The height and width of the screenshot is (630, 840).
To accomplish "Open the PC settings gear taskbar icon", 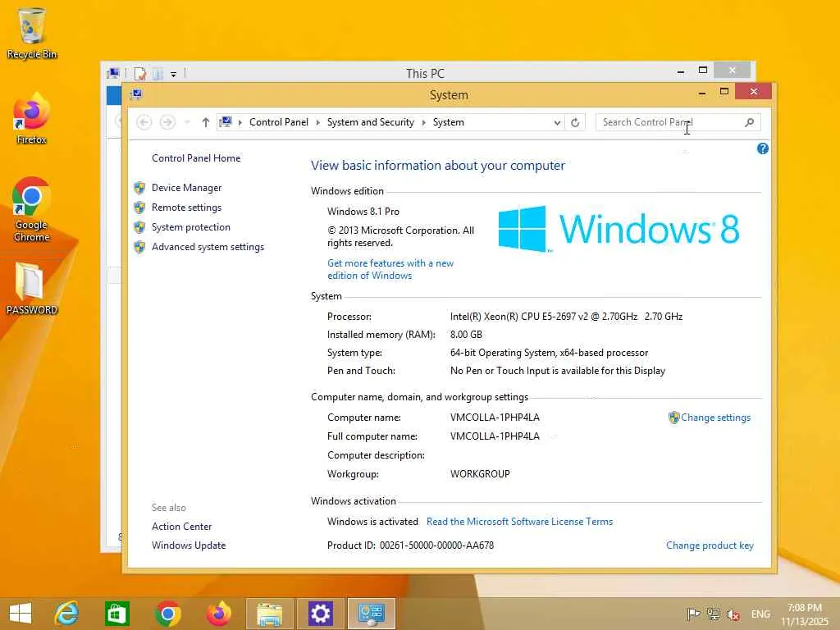I will pyautogui.click(x=321, y=614).
